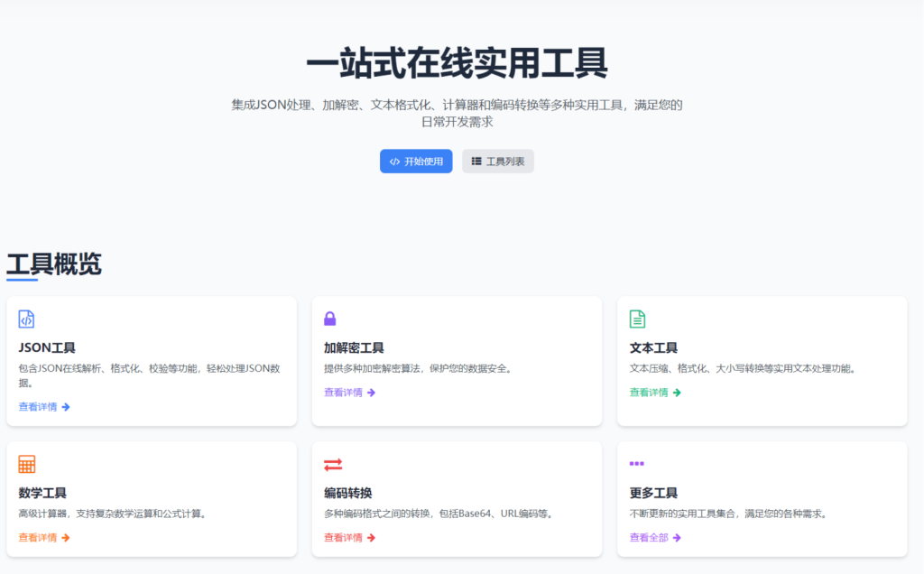Image resolution: width=924 pixels, height=574 pixels.
Task: Click the 工具概览 section heading
Action: [x=54, y=264]
